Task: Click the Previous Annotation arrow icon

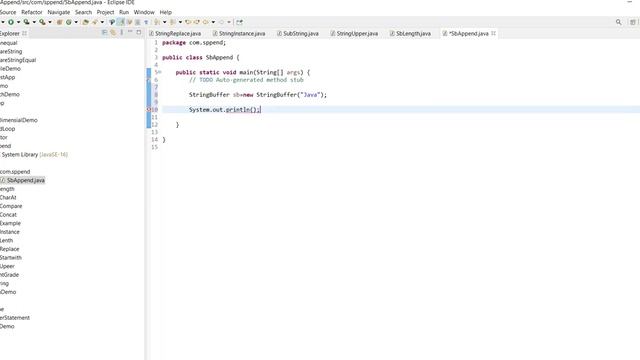Action: pos(173,22)
